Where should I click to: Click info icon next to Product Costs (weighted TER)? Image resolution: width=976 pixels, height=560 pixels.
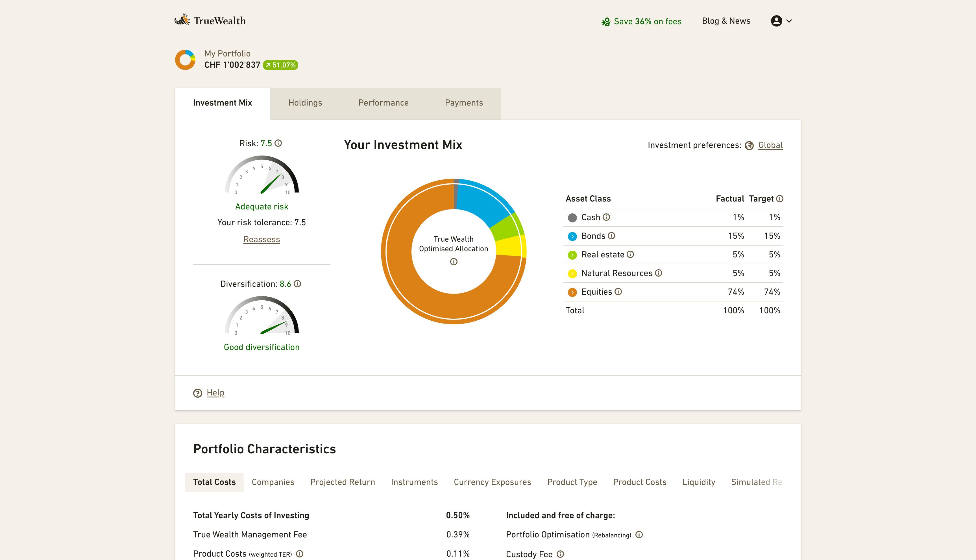[x=300, y=554]
